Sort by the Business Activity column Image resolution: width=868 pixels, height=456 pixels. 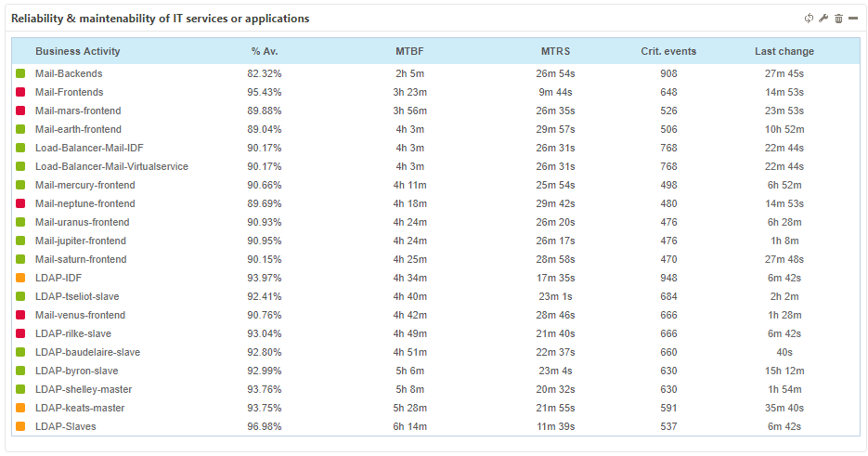tap(78, 51)
